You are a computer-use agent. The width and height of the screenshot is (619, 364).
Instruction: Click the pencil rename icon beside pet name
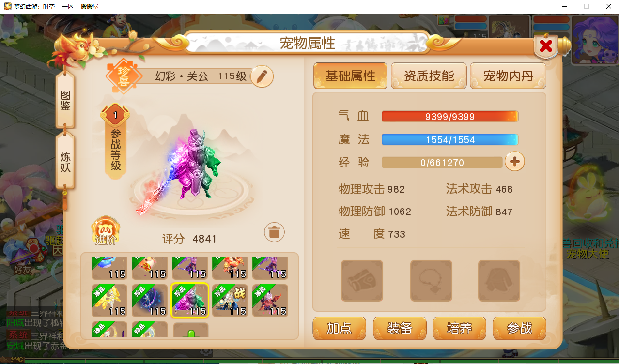click(x=262, y=76)
